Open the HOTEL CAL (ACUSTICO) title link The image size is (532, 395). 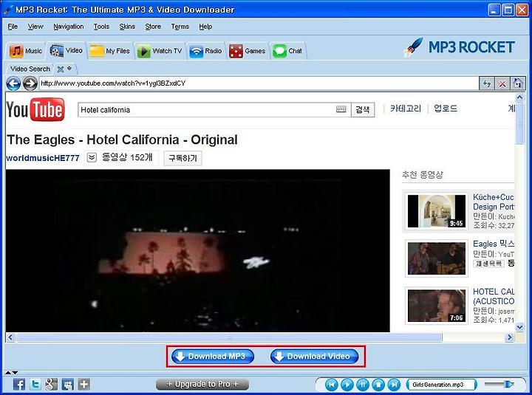point(494,296)
